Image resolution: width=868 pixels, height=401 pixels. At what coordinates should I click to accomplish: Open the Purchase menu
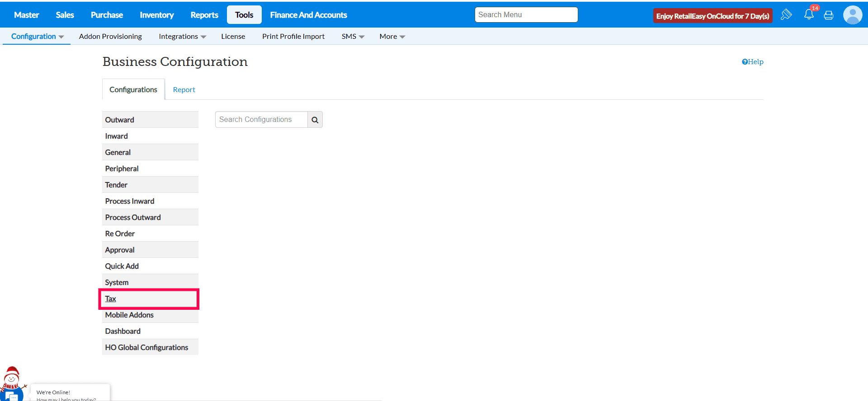(107, 15)
